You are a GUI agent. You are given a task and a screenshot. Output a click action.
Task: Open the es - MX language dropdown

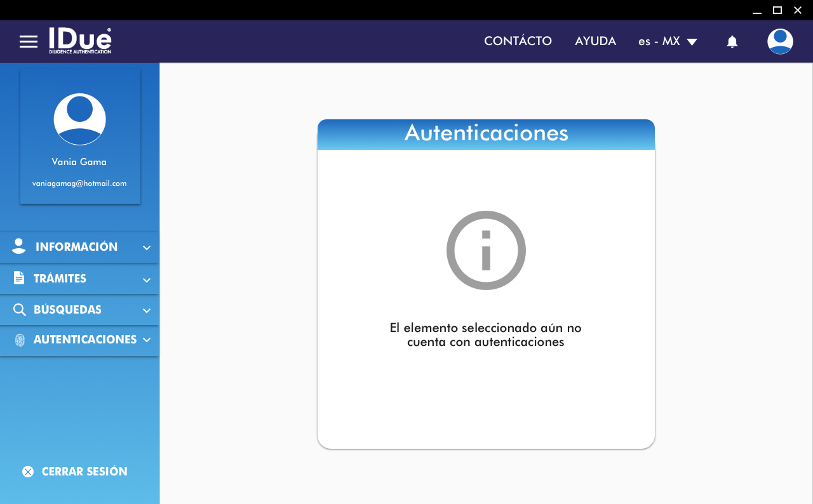668,41
